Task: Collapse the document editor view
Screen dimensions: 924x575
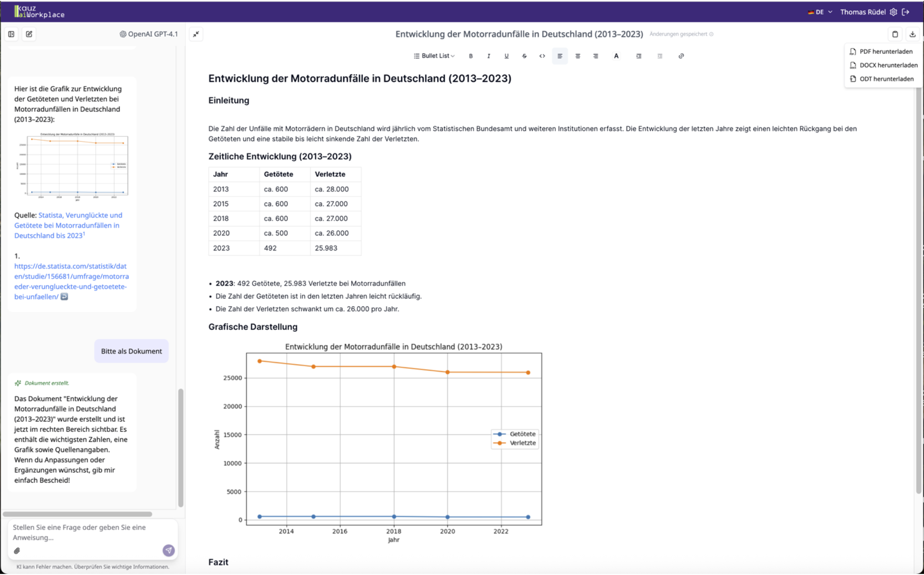Action: 196,34
